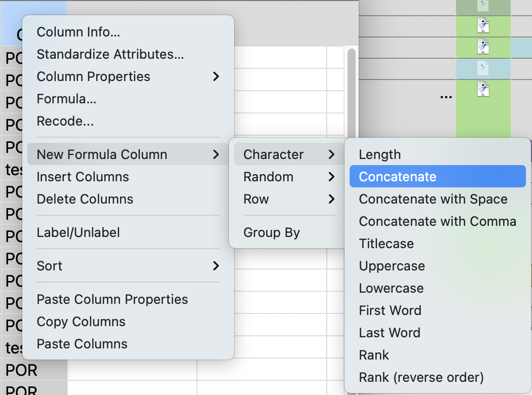Expand the Column Properties submenu
This screenshot has height=395, width=532.
(x=129, y=76)
